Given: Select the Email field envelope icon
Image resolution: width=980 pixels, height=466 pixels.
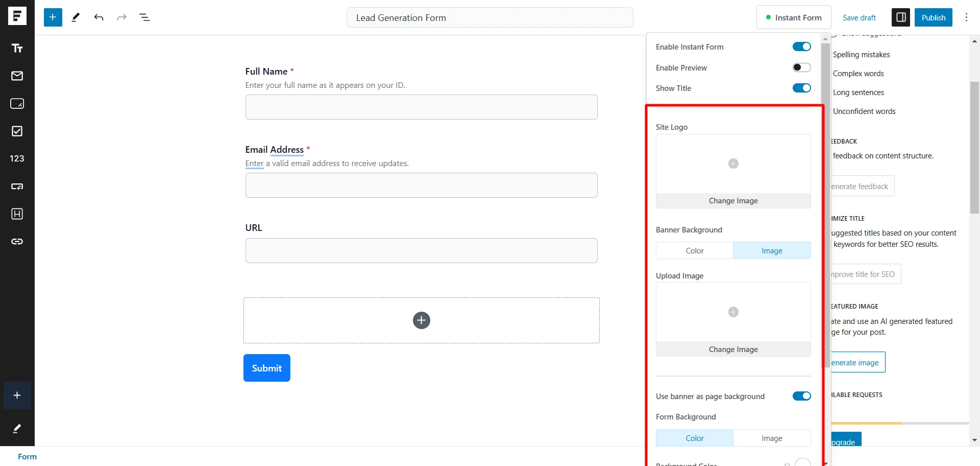Looking at the screenshot, I should [x=17, y=76].
